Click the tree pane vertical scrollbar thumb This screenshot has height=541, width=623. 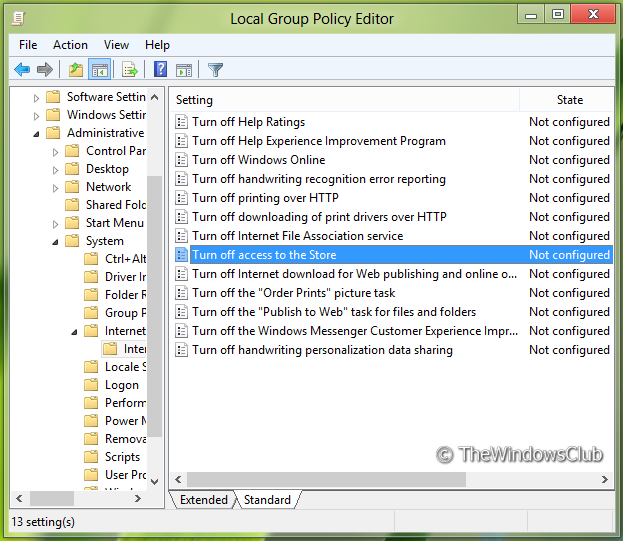point(155,306)
